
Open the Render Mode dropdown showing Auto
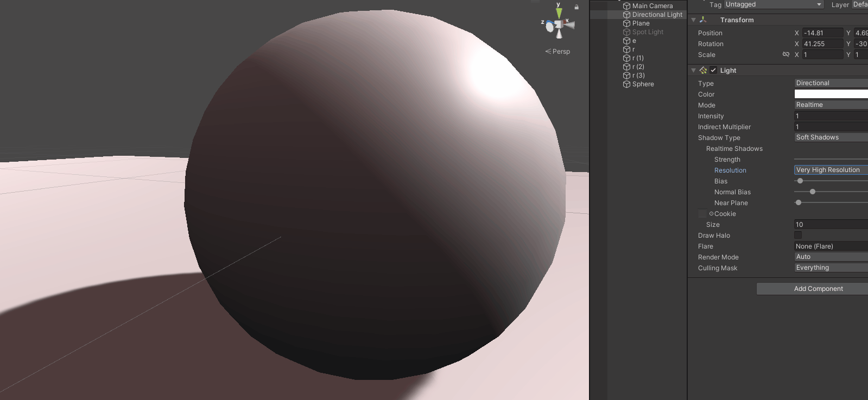(831, 257)
